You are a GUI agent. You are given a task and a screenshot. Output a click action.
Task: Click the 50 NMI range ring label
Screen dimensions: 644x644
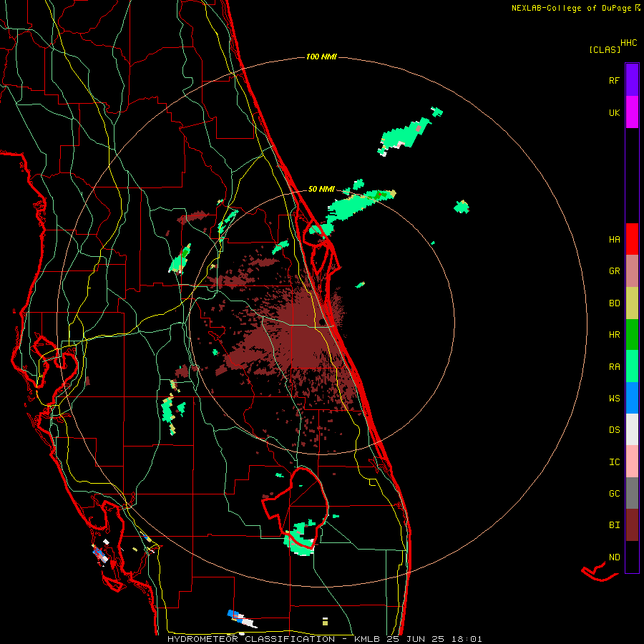[321, 189]
